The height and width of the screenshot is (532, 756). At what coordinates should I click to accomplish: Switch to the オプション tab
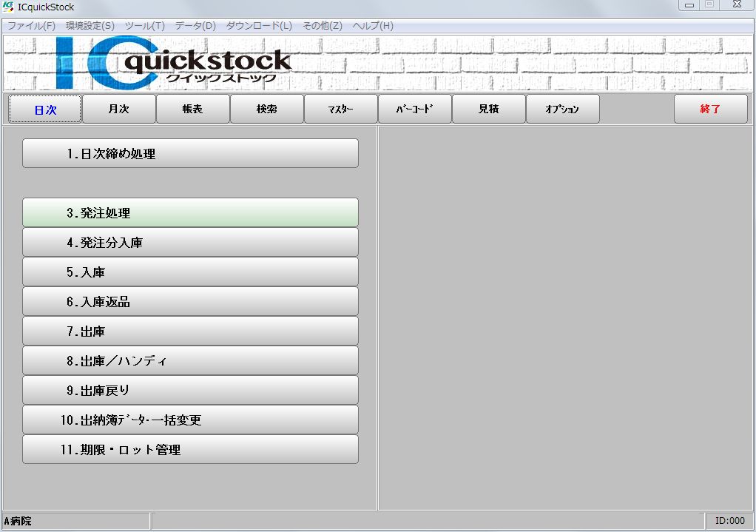[x=563, y=109]
